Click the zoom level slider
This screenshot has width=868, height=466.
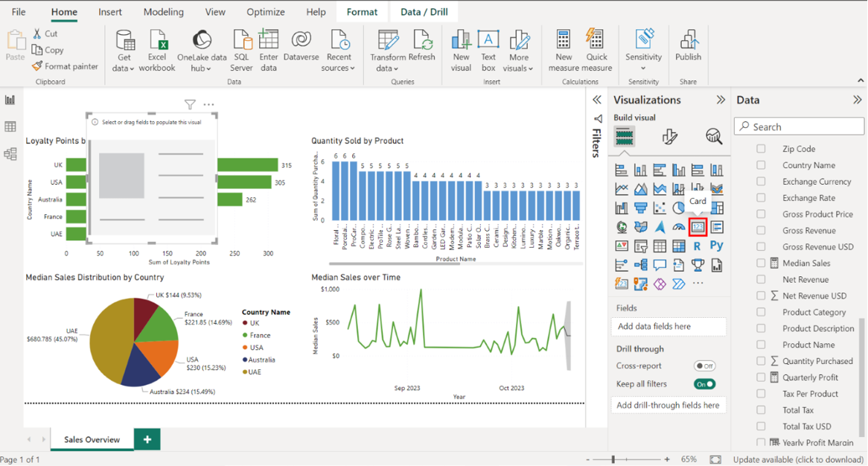click(613, 459)
